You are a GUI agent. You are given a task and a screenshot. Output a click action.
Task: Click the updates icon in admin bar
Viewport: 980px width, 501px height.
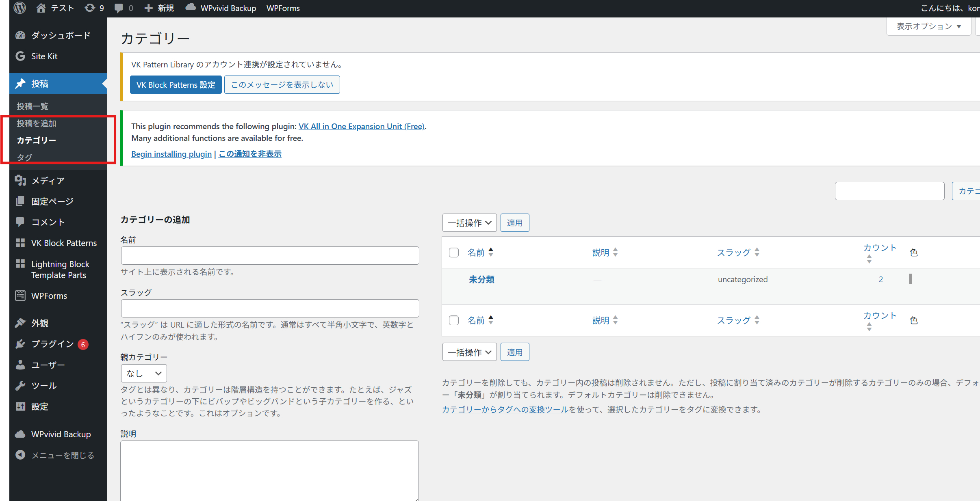[89, 8]
